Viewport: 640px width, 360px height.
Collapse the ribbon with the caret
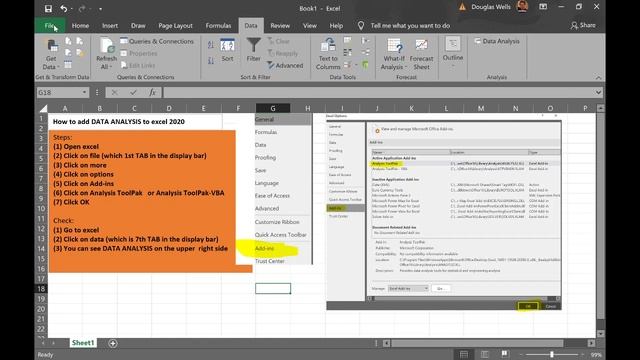[x=598, y=78]
